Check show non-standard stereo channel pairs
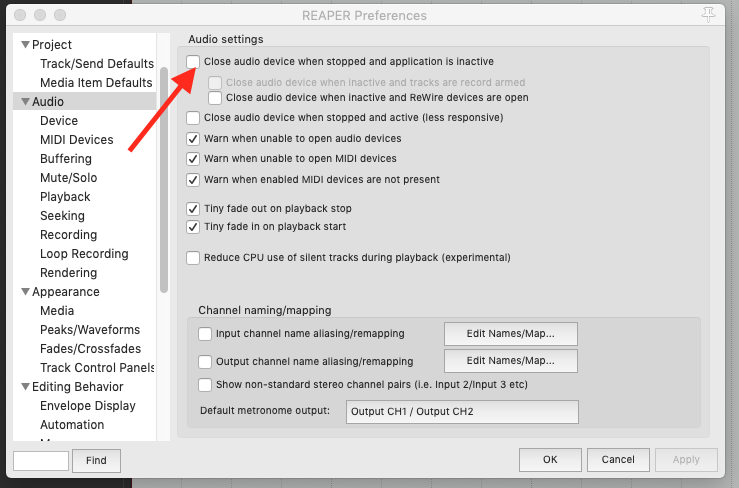Viewport: 739px width, 488px height. click(x=205, y=385)
